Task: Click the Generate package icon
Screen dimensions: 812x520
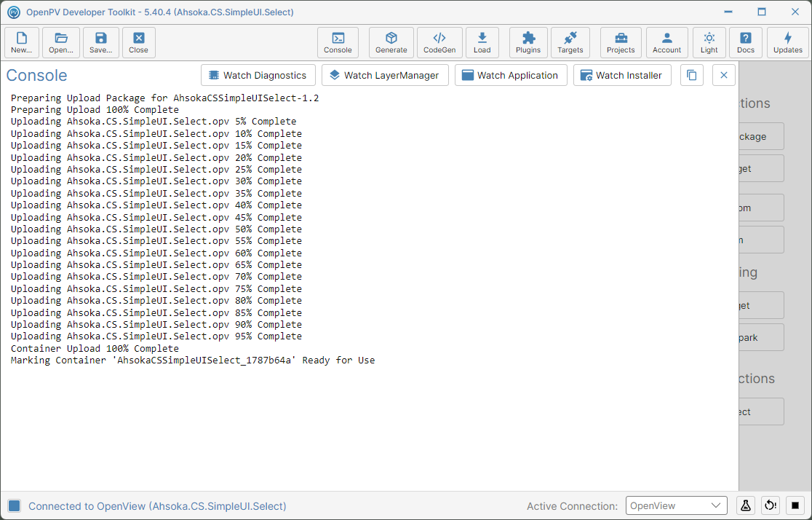Action: (x=391, y=42)
